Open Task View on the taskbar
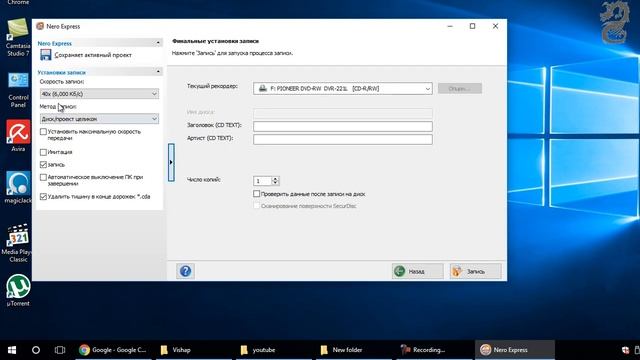 (60, 350)
